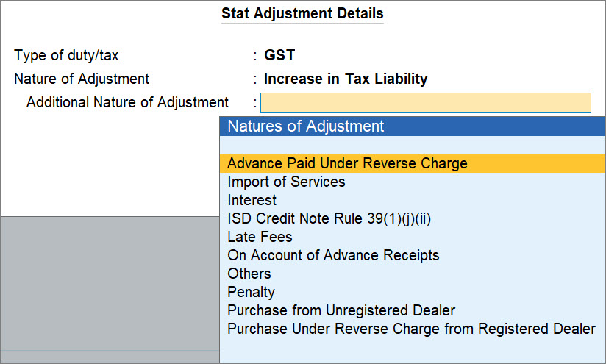Click the Additional Nature of Adjustment label
Viewport: 606px width, 364px height.
[127, 102]
